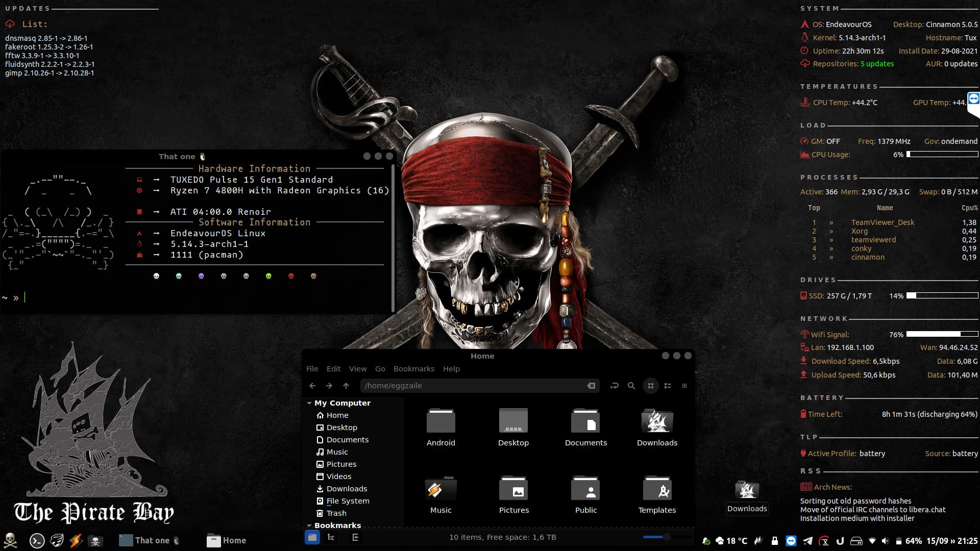This screenshot has width=980, height=551.
Task: Open the sound volume applet
Action: point(885,541)
